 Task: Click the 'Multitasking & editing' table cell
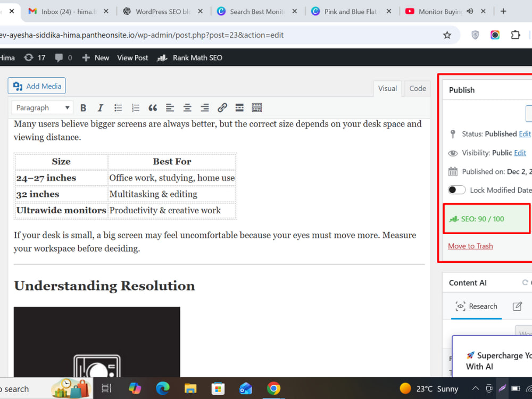click(x=172, y=194)
